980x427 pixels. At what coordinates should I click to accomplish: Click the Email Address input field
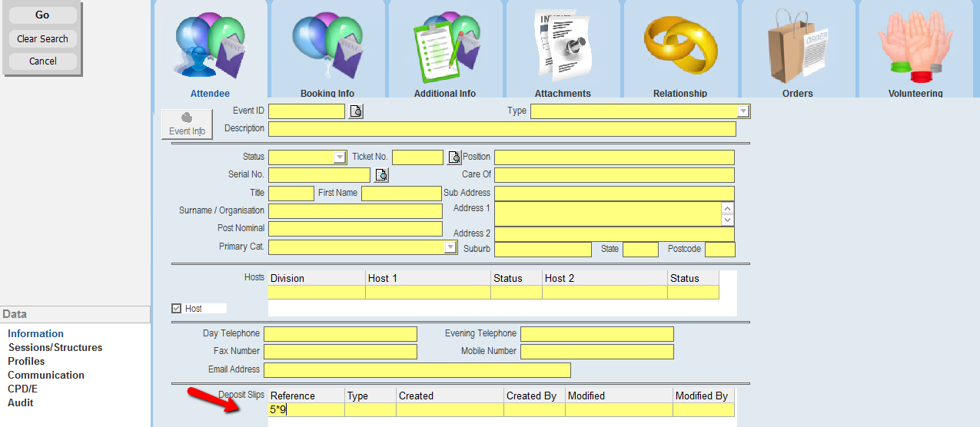417,370
